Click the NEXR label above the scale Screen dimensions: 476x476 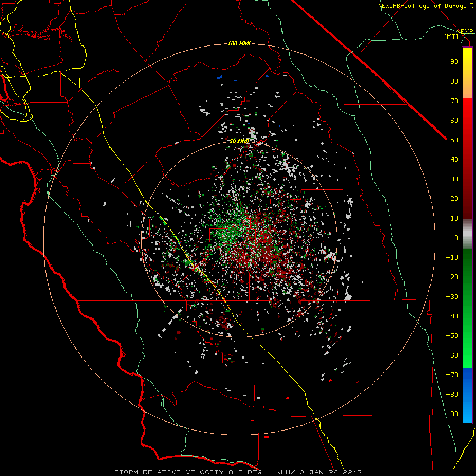click(465, 31)
